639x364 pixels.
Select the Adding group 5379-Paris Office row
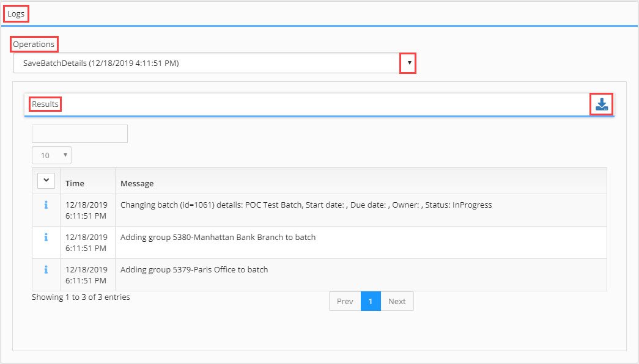tap(319, 275)
